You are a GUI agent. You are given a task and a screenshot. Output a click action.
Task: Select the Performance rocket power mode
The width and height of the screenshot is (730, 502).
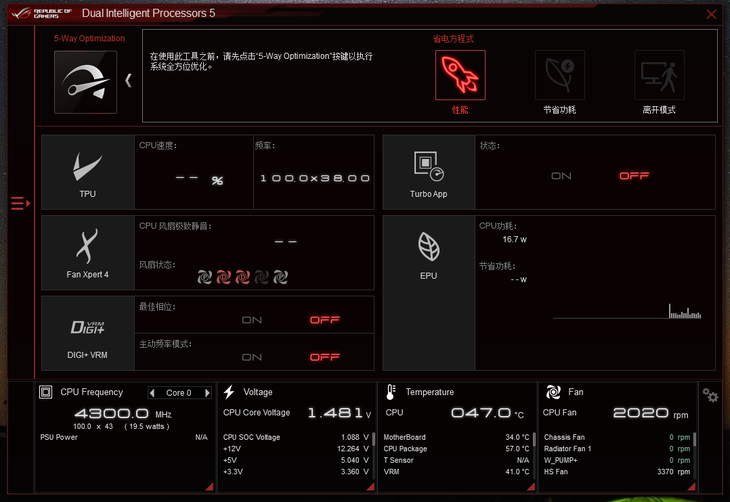coord(460,75)
